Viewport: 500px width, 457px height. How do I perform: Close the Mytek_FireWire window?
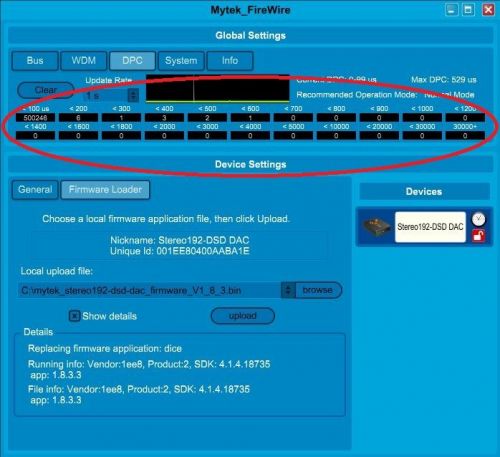tap(488, 10)
